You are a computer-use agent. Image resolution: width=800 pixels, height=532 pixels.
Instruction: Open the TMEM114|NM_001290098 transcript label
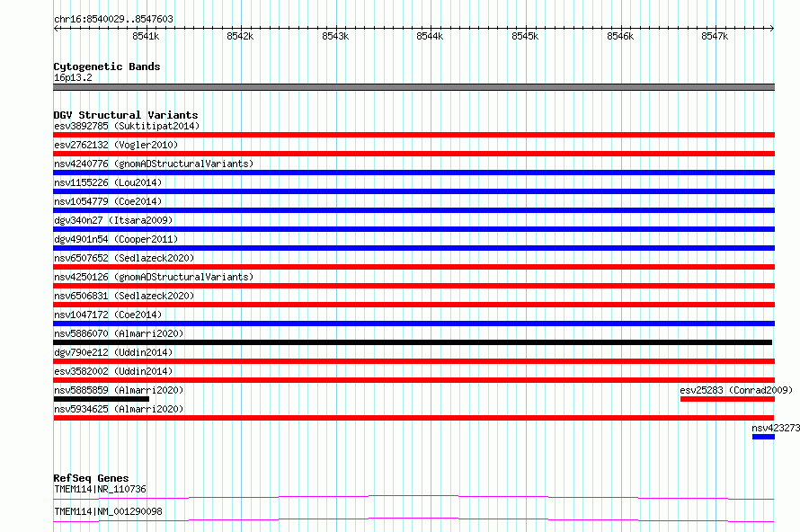pos(108,511)
